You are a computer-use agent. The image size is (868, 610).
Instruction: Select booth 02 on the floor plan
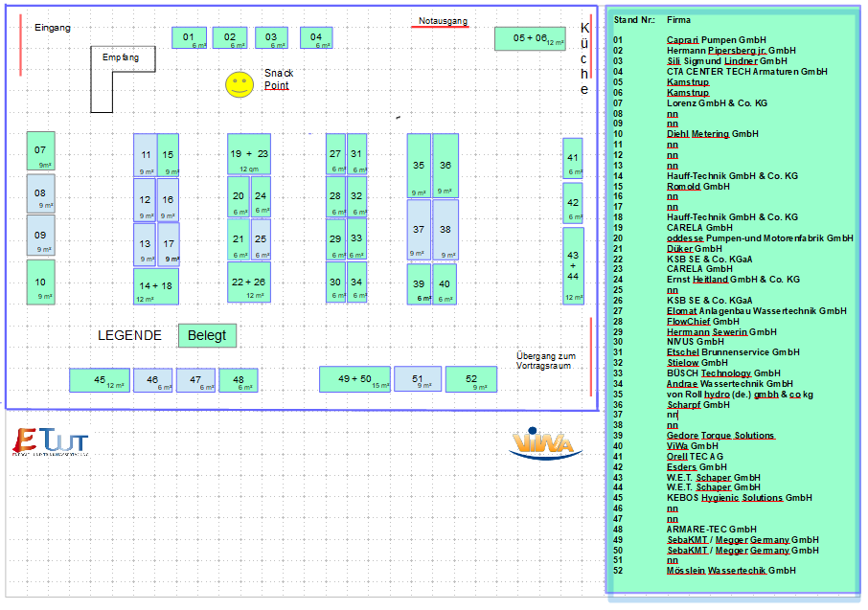pyautogui.click(x=230, y=37)
